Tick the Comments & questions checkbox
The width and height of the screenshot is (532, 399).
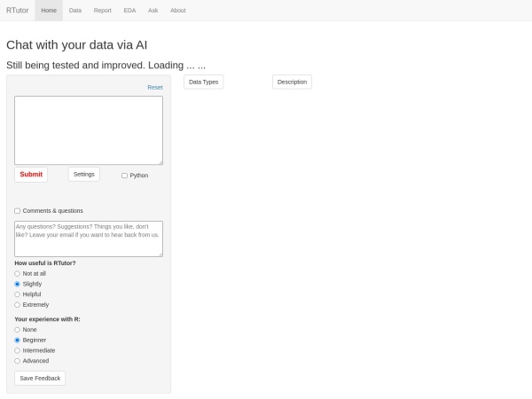tap(17, 211)
